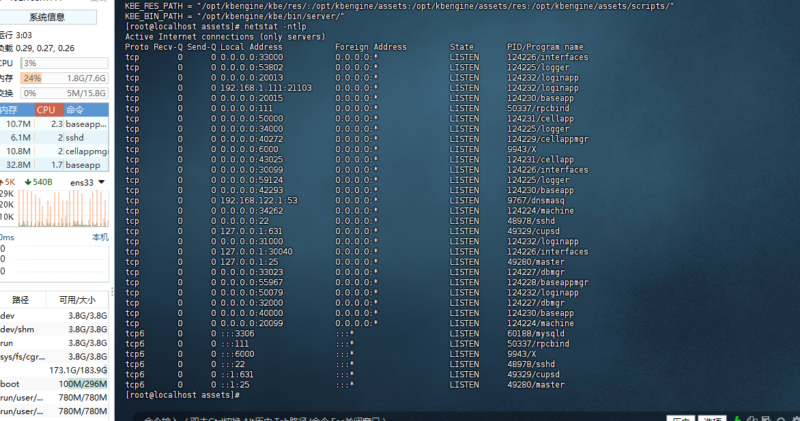Viewport: 800px width, 421px height.
Task: Open the 系统信息 system info button
Action: pyautogui.click(x=47, y=17)
